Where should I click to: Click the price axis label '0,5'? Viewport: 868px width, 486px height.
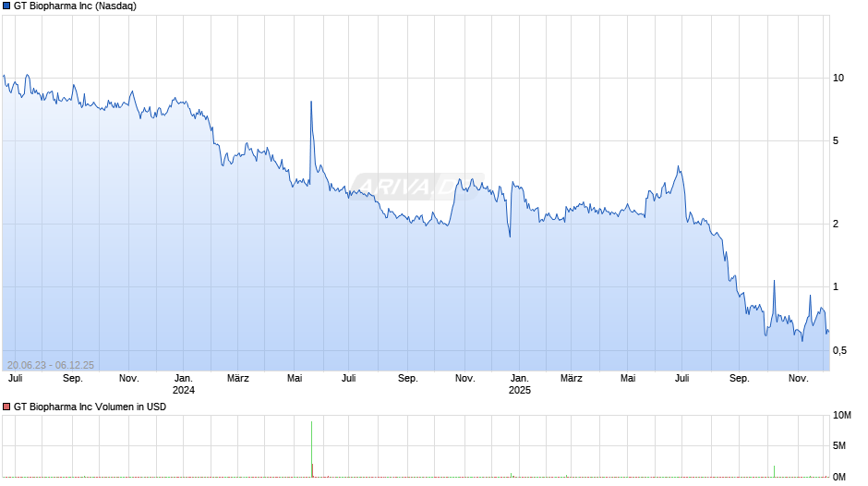pyautogui.click(x=839, y=350)
